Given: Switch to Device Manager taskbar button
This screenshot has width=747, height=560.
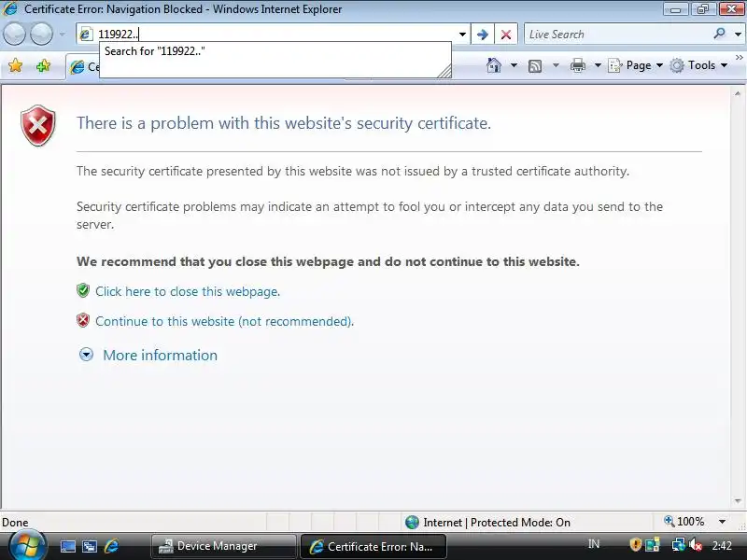Looking at the screenshot, I should [224, 546].
